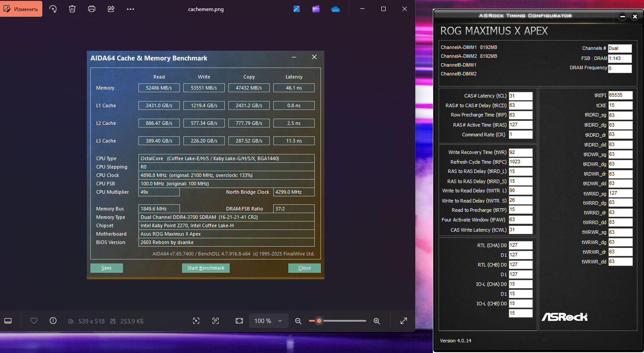Viewport: 644px width, 353px height.
Task: Select the tRDWR_dr timing field
Action: [x=621, y=174]
